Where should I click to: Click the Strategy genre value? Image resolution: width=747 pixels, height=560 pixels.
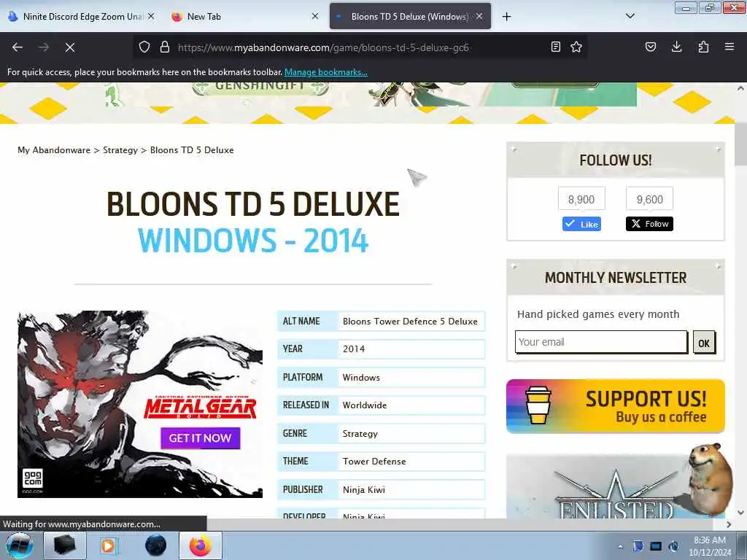point(360,434)
